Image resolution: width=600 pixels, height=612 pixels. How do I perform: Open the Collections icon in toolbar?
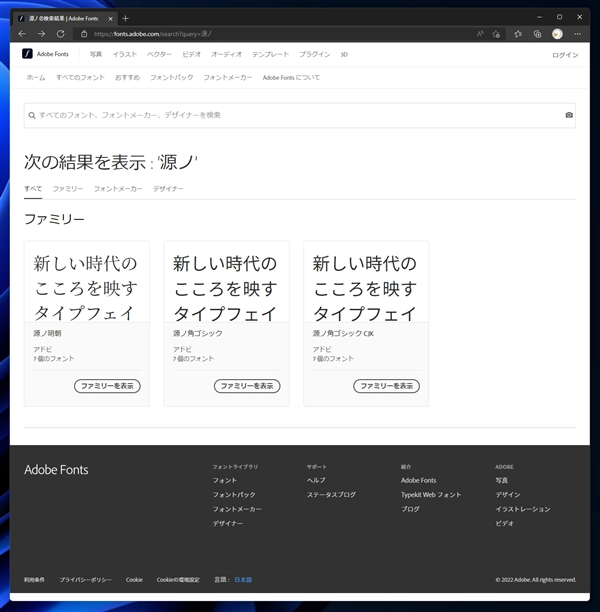click(x=538, y=34)
